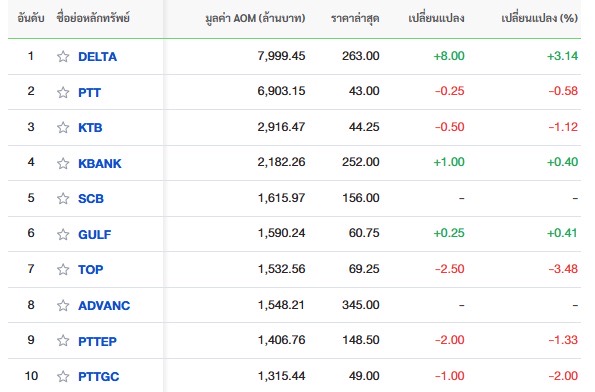Open the KBANK stock page
The height and width of the screenshot is (392, 595).
(x=100, y=163)
